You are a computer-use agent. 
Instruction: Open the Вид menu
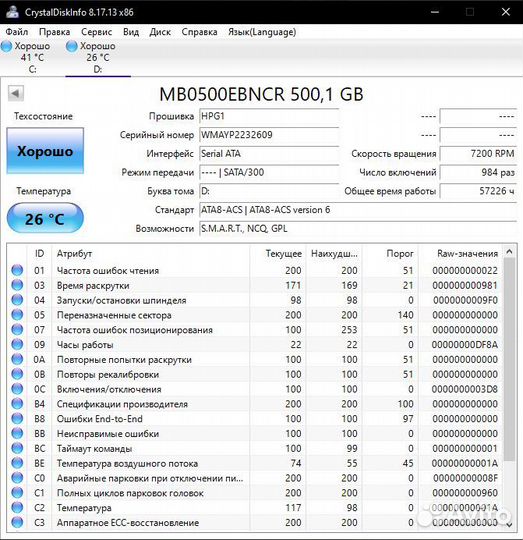131,32
